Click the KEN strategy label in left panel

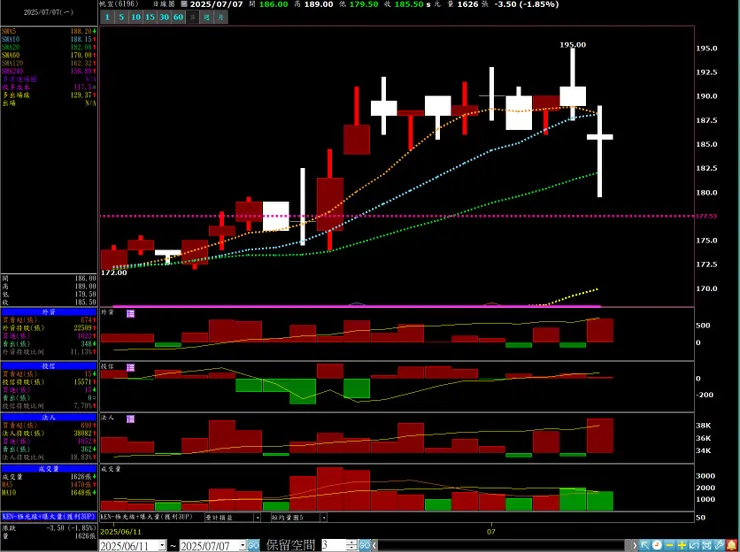click(x=49, y=517)
